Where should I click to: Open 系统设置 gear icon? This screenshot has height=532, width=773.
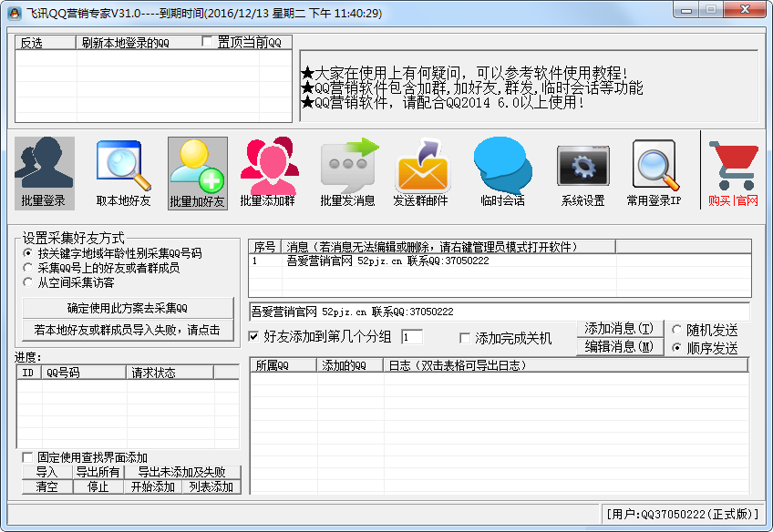pos(582,172)
